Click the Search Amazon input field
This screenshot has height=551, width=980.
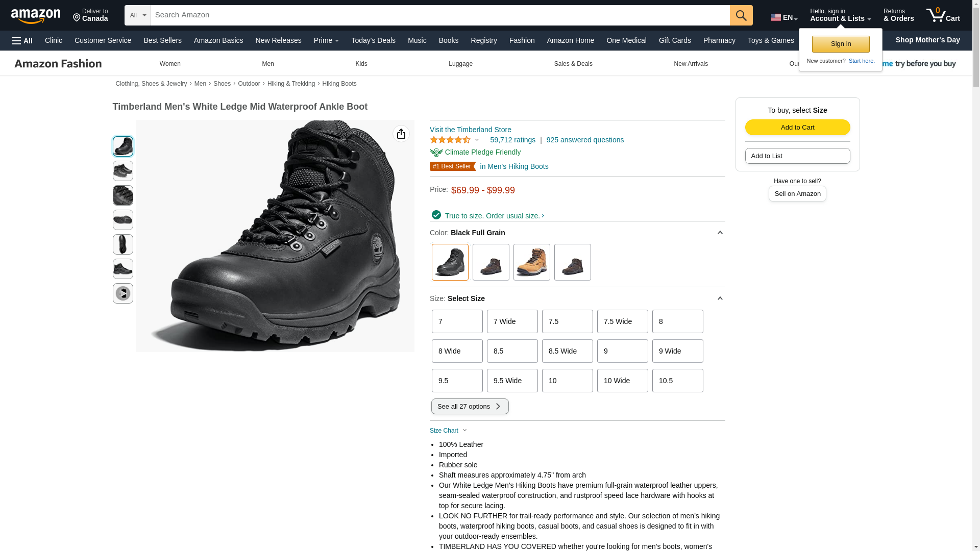[440, 15]
